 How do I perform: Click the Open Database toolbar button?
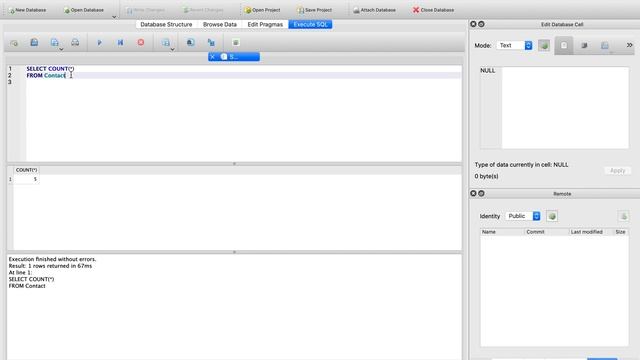tap(84, 10)
